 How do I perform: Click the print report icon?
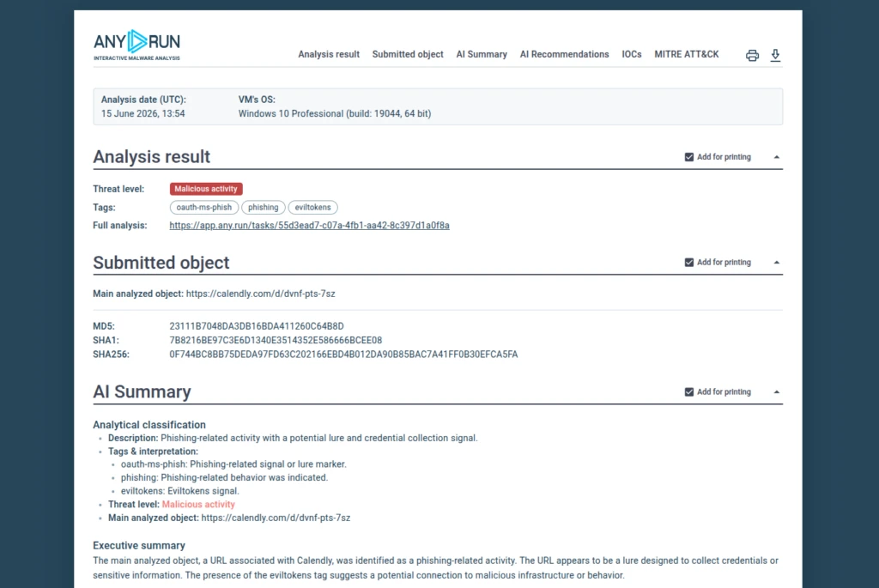(x=752, y=55)
